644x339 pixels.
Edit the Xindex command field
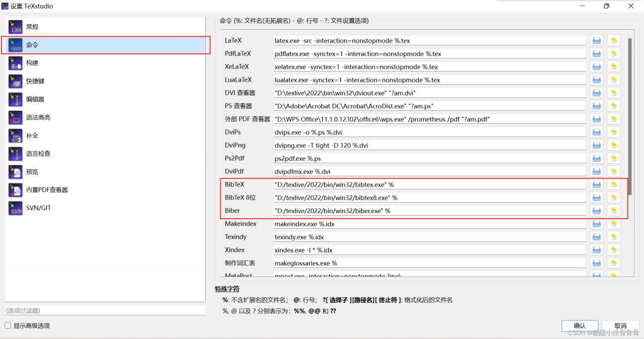[x=430, y=250]
